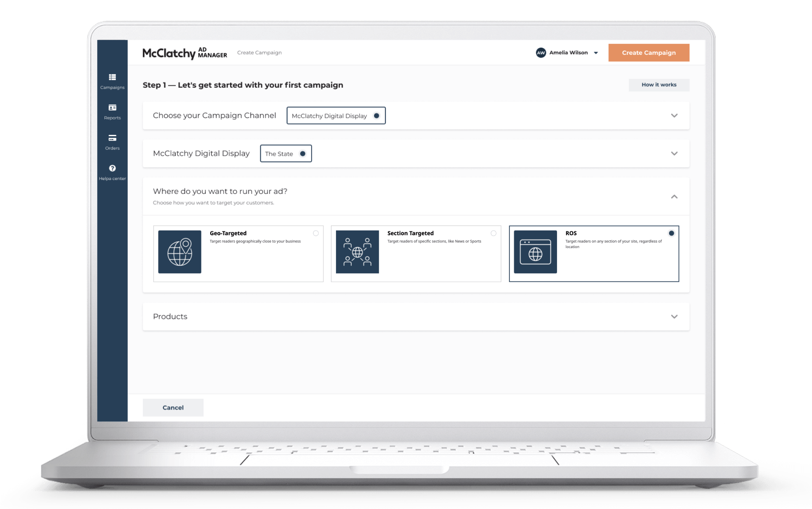Click the Geo-Targeted globe pin icon
This screenshot has width=812, height=509.
[180, 252]
